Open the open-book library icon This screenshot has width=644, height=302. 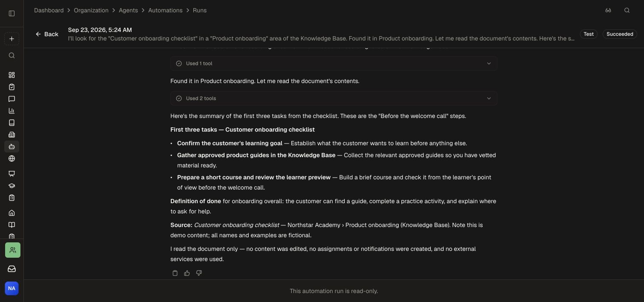(12, 225)
